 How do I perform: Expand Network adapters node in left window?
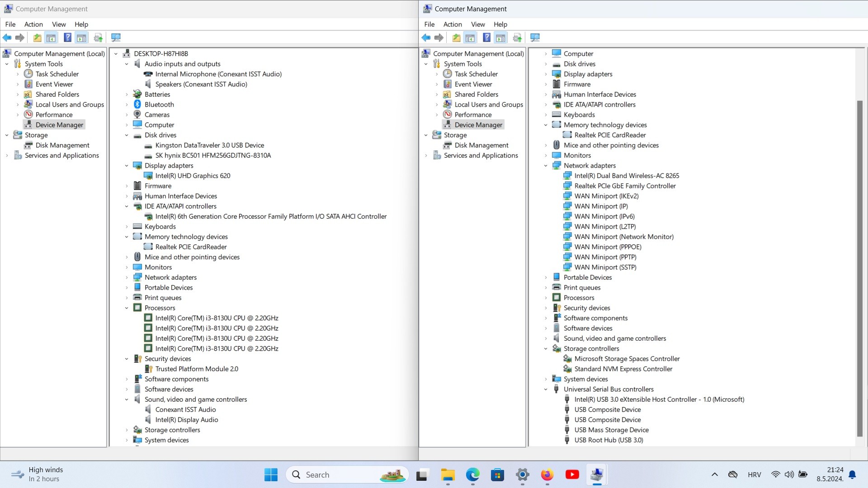coord(127,277)
